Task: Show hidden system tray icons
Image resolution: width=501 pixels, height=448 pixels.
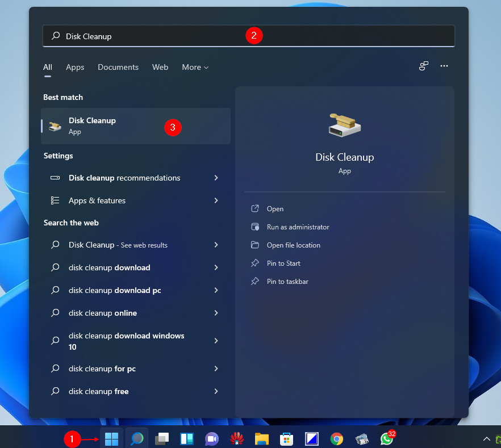Action: [486, 439]
